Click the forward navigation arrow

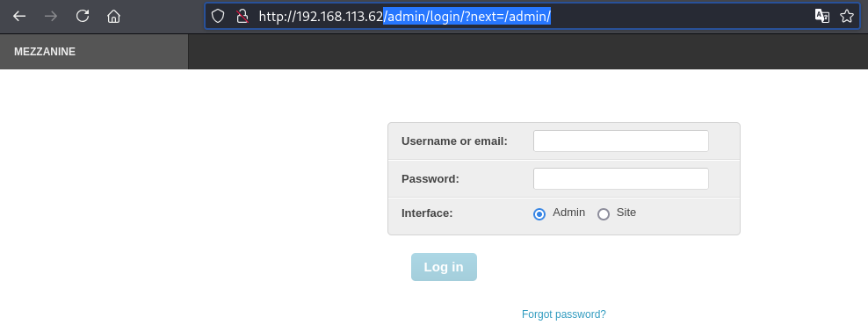pos(51,16)
